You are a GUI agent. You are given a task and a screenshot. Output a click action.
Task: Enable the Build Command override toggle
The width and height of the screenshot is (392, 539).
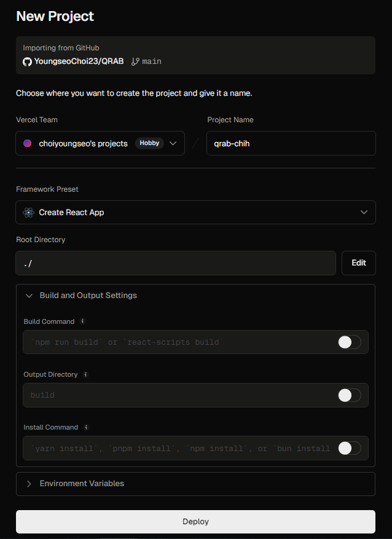(350, 342)
